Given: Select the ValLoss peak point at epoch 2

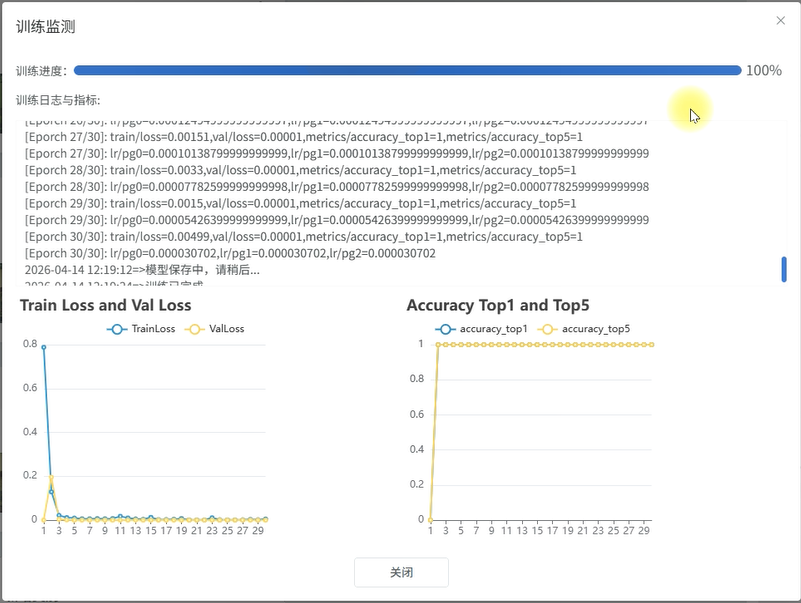Looking at the screenshot, I should click(52, 479).
